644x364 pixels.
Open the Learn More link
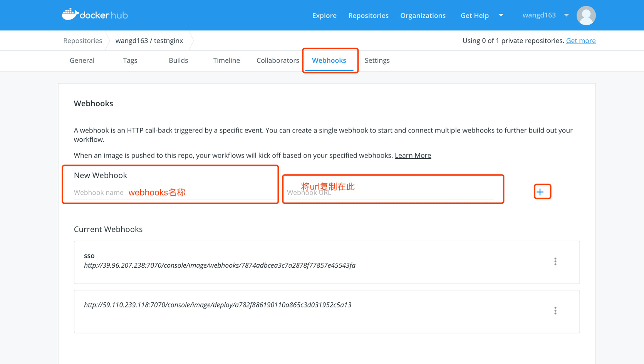pos(413,155)
